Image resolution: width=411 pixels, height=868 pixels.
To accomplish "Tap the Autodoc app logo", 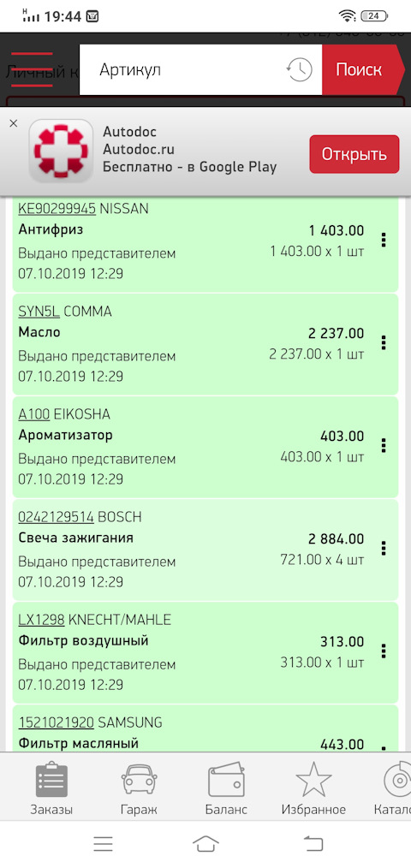I will (61, 152).
